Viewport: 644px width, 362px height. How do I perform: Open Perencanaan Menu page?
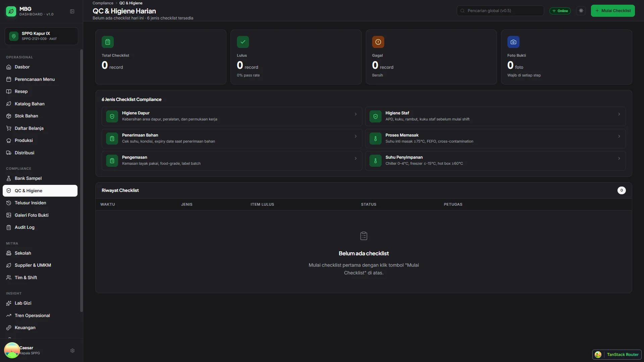click(x=40, y=80)
